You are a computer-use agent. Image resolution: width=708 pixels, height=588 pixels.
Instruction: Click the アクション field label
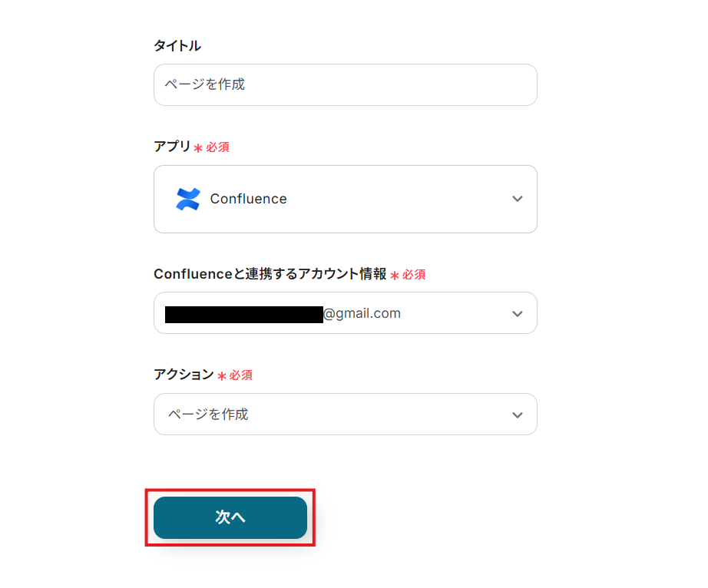(184, 375)
